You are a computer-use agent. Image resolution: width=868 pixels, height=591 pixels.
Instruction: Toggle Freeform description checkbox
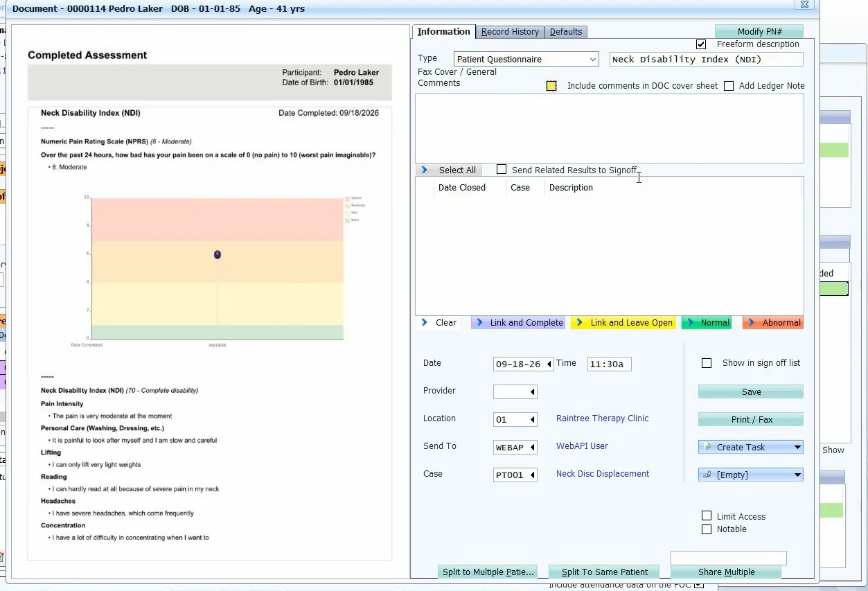click(x=701, y=44)
